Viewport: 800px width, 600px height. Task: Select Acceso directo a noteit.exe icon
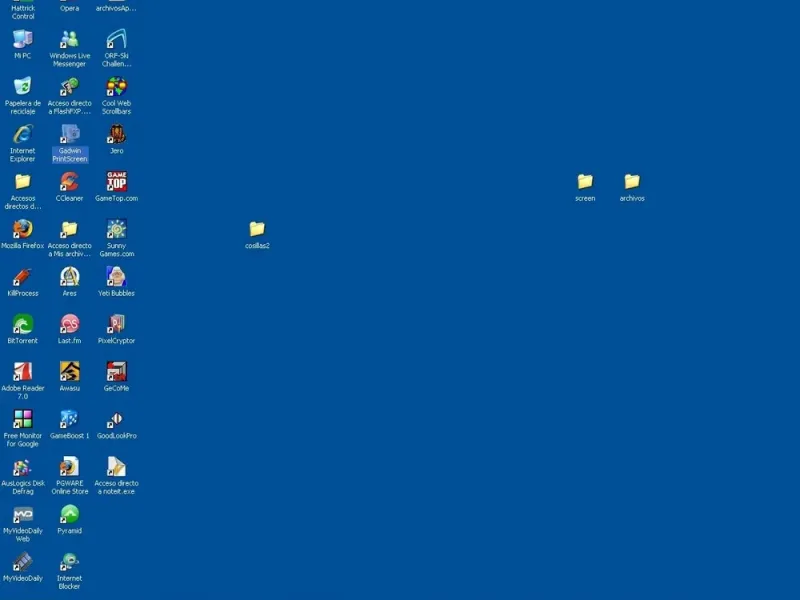tap(116, 466)
